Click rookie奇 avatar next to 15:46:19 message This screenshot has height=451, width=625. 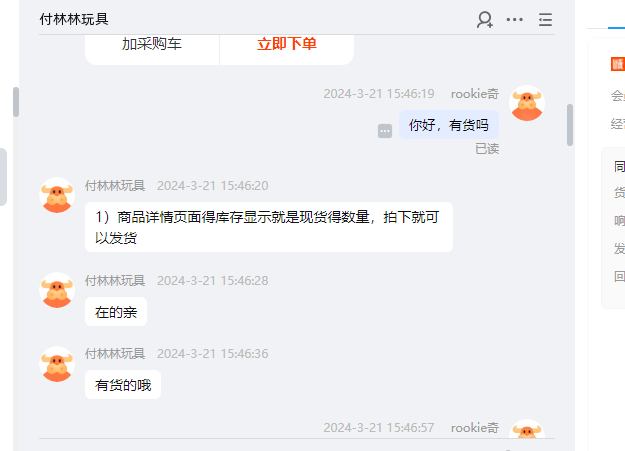tap(527, 103)
